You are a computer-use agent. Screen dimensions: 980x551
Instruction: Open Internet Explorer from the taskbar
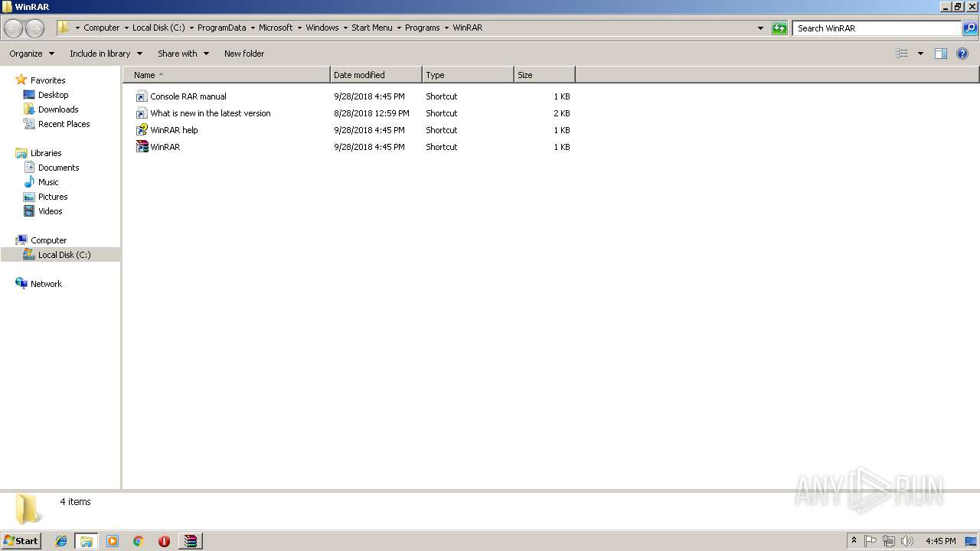(x=61, y=541)
